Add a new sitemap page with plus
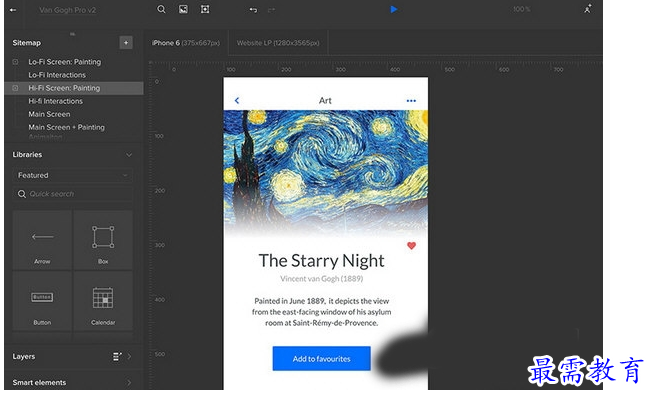652x402 pixels. [126, 42]
